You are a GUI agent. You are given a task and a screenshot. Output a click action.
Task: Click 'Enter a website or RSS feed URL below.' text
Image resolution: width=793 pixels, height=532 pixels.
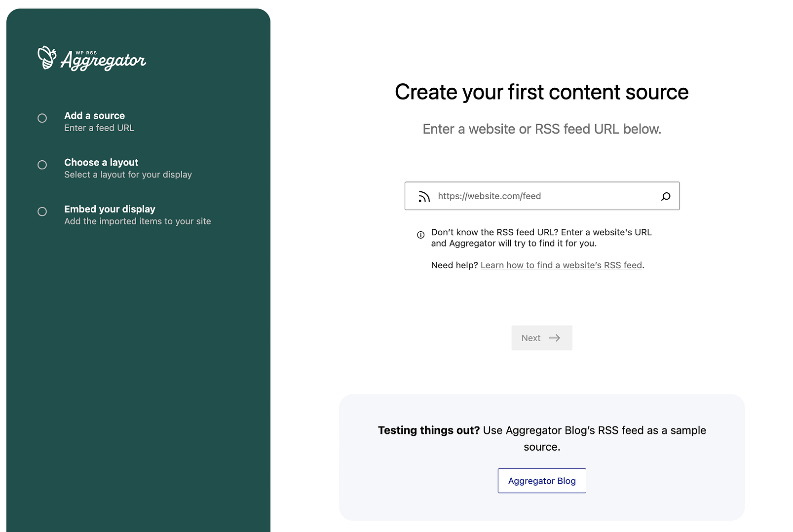click(542, 129)
